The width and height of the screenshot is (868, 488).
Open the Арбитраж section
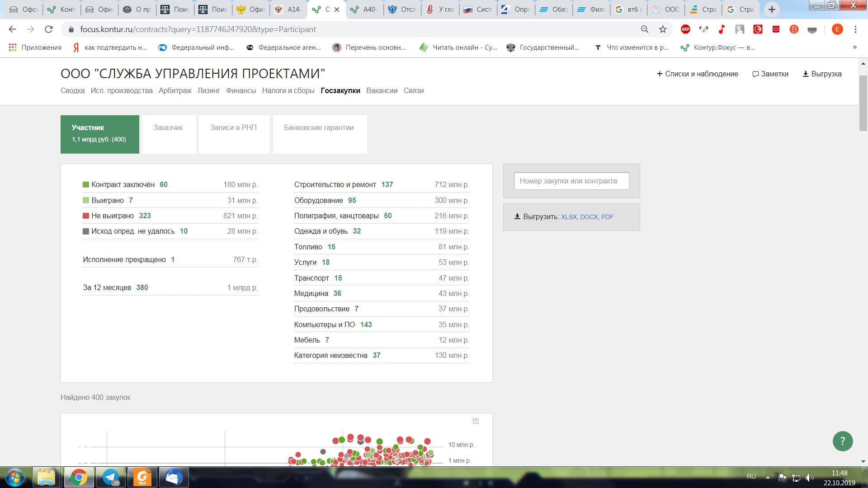point(175,91)
